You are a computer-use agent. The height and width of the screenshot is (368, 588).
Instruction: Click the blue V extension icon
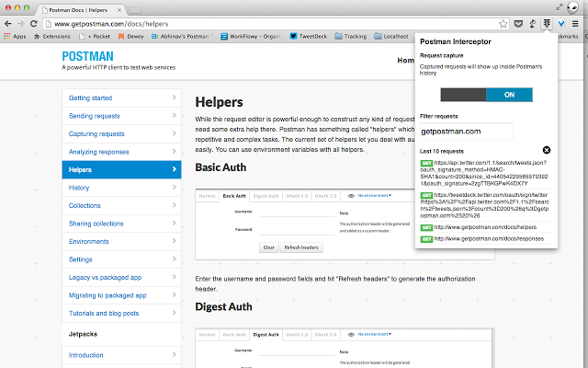[x=561, y=24]
